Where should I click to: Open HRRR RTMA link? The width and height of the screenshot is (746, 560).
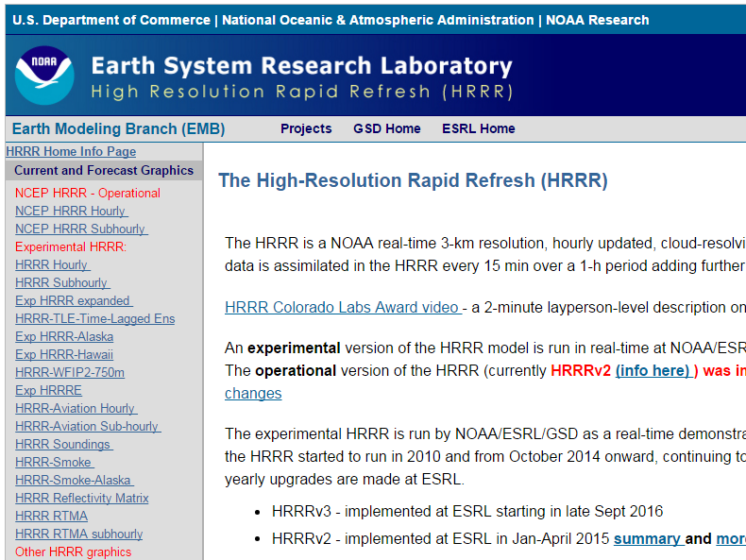[x=51, y=517]
